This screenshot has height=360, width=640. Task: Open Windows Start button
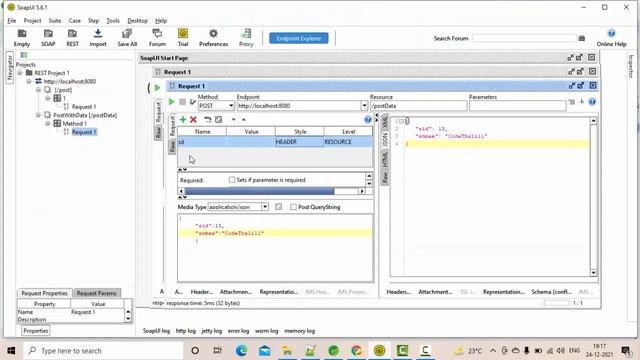pos(11,351)
